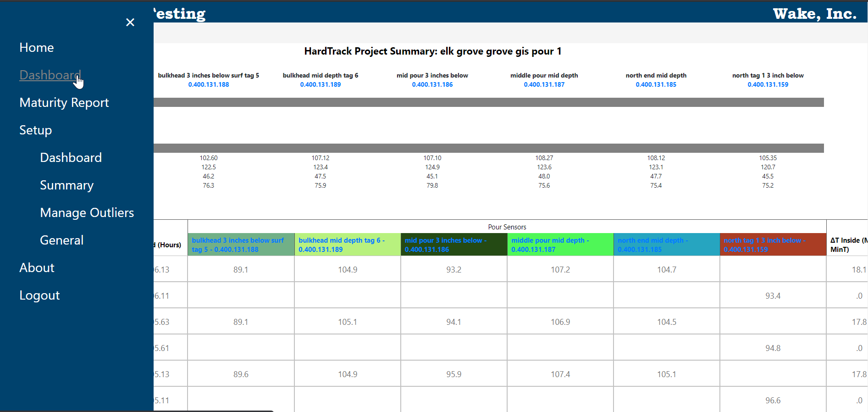Select the 108.27 summary value
This screenshot has width=868, height=412.
coord(544,158)
